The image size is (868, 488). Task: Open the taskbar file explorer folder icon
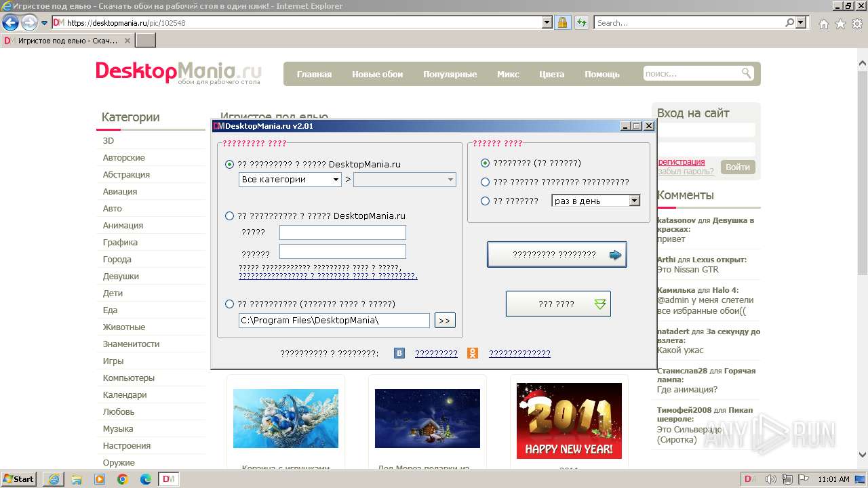click(x=77, y=479)
